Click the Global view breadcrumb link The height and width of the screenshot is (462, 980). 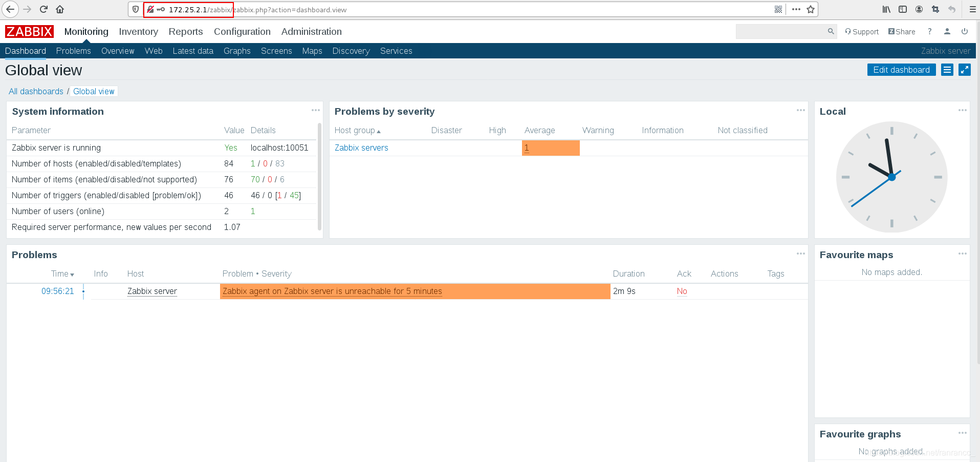tap(94, 91)
